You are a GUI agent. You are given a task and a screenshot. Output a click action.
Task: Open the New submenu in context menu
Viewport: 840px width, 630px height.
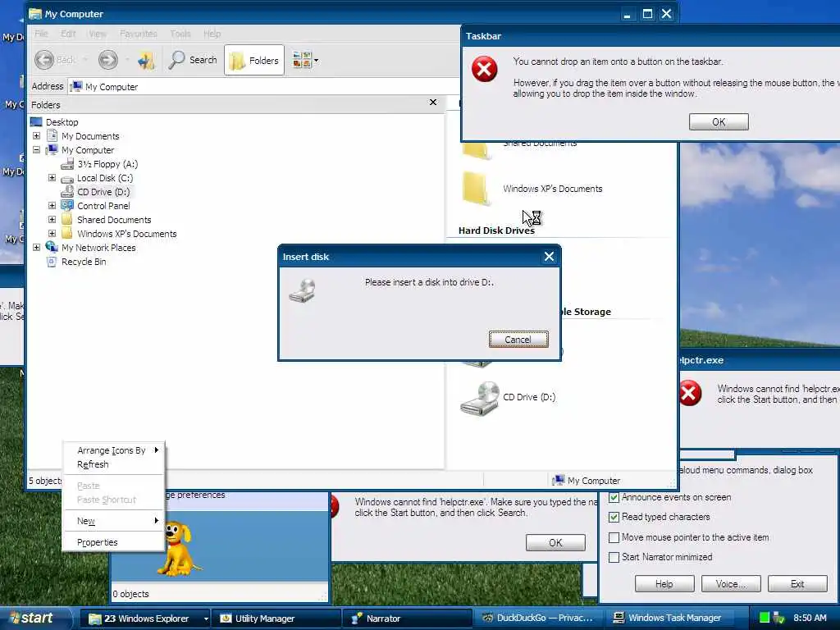113,521
